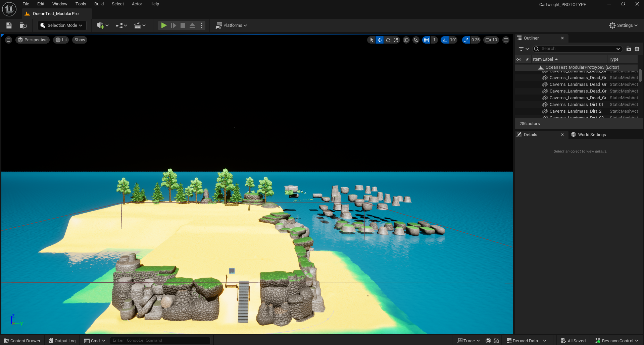Image resolution: width=644 pixels, height=345 pixels.
Task: Open the viewport Show flags menu
Action: [x=80, y=40]
